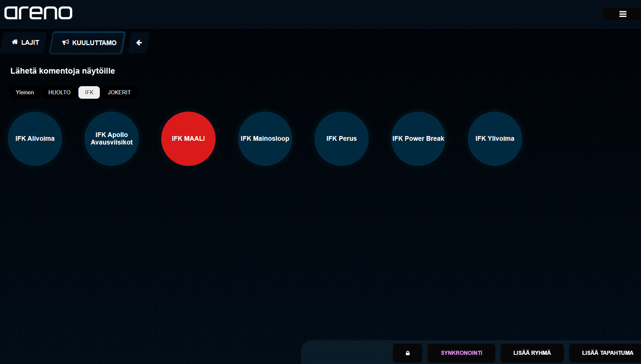
Task: Click LISÄÄ RYHMÄ to add group
Action: [x=532, y=353]
